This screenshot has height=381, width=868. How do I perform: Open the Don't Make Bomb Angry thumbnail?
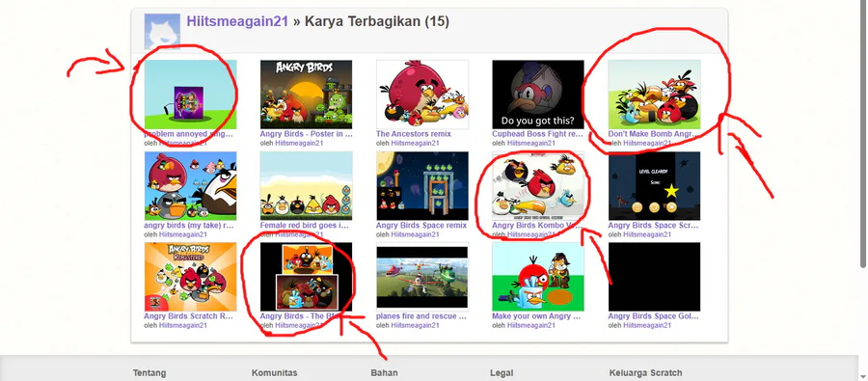coord(654,95)
